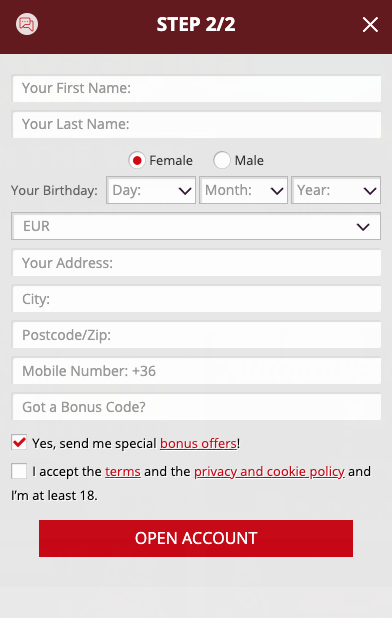This screenshot has width=392, height=618.
Task: Expand the EUR currency selector
Action: [196, 226]
